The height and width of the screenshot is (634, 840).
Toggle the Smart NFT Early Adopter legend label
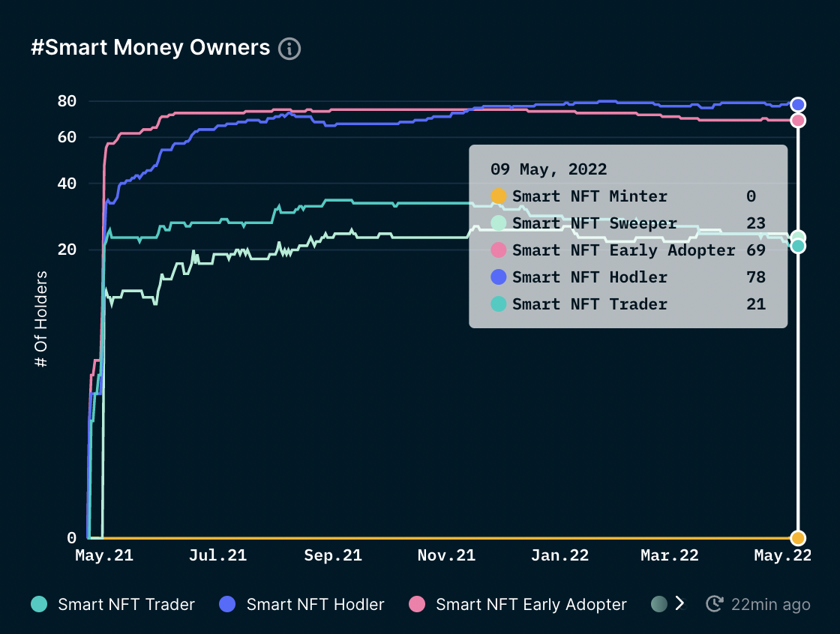point(531,604)
